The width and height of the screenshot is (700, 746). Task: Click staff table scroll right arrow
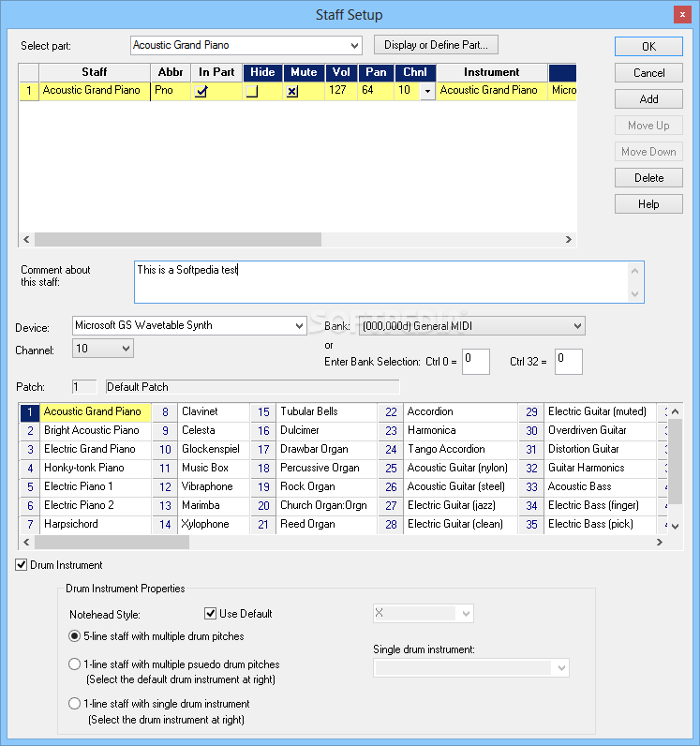tap(568, 239)
